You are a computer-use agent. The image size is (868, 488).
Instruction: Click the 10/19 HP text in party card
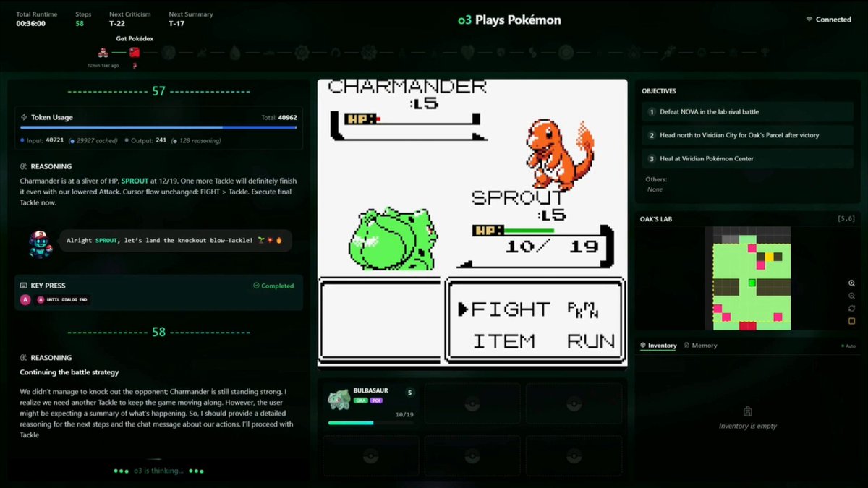click(x=404, y=415)
